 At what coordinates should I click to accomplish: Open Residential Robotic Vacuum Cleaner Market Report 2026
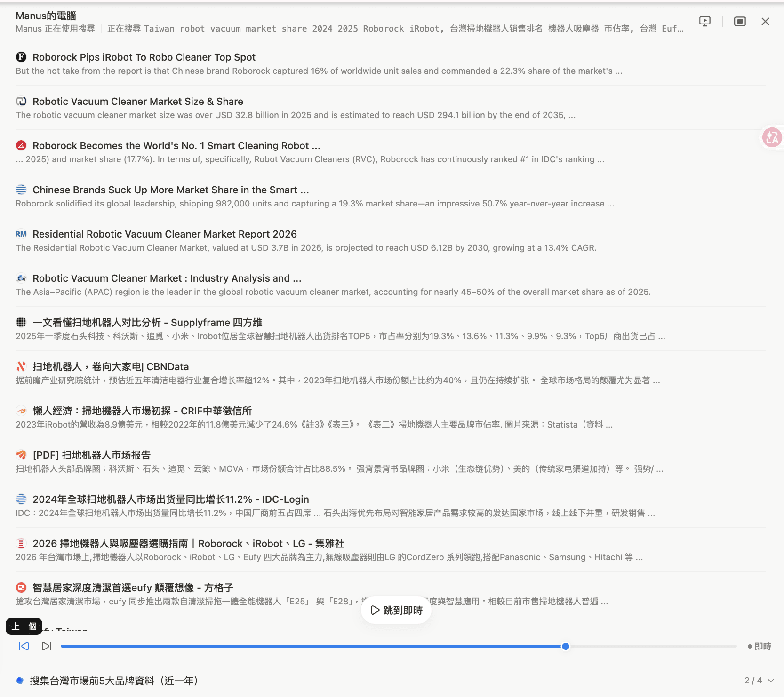165,234
